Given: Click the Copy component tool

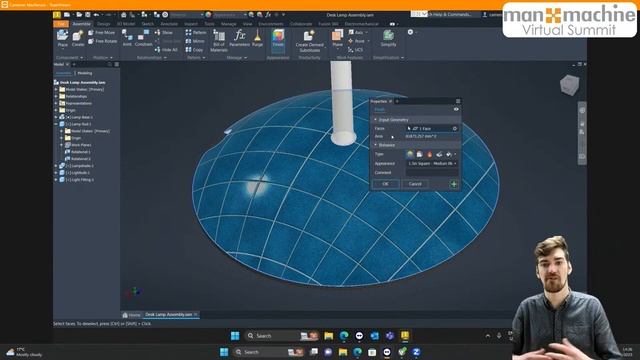Looking at the screenshot, I should (x=194, y=50).
